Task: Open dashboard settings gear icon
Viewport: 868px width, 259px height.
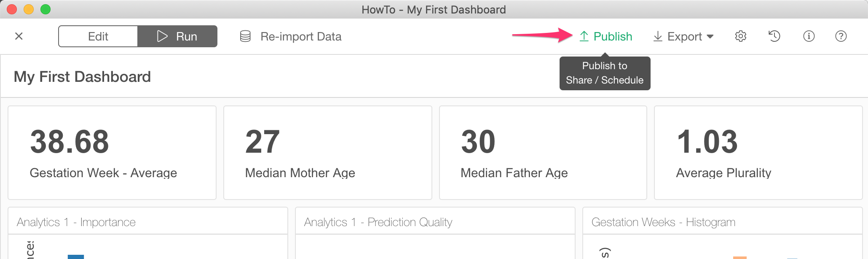Action: pyautogui.click(x=741, y=36)
